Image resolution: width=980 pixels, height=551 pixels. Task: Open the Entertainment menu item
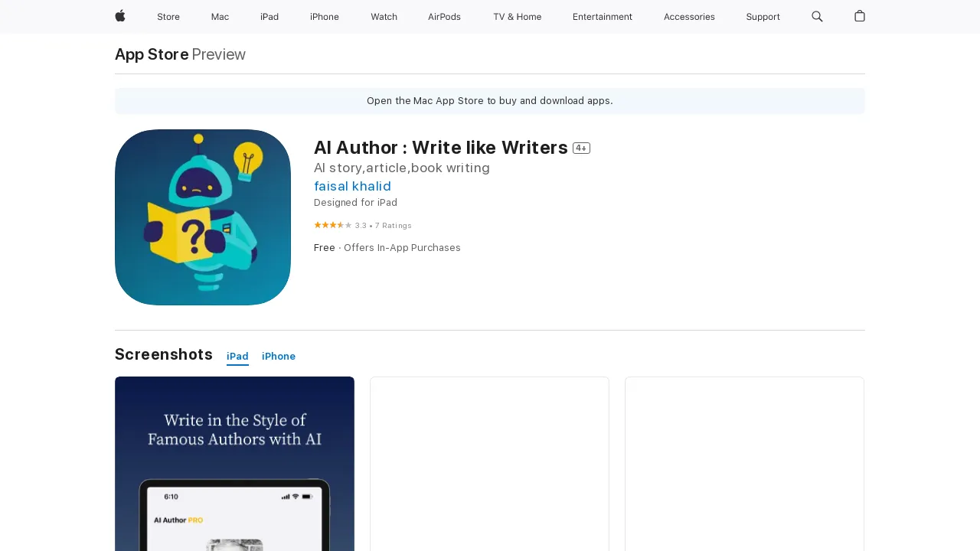pos(603,17)
